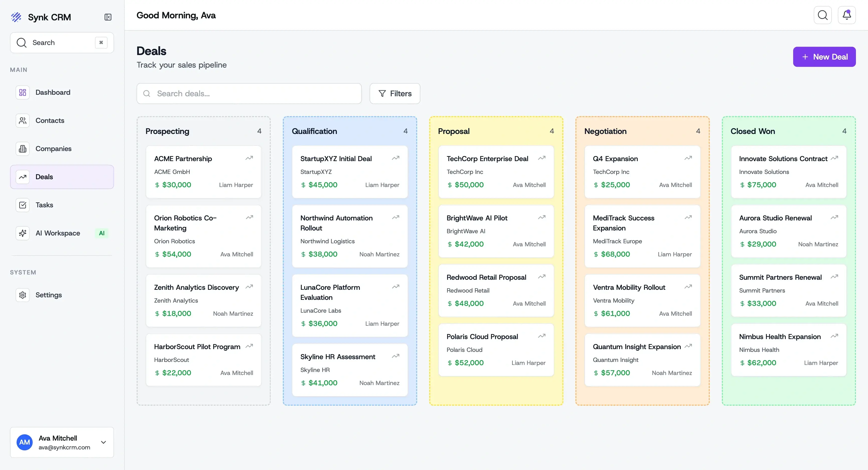Toggle the AI badge next to AI Workspace
Viewport: 868px width, 470px height.
click(x=102, y=233)
